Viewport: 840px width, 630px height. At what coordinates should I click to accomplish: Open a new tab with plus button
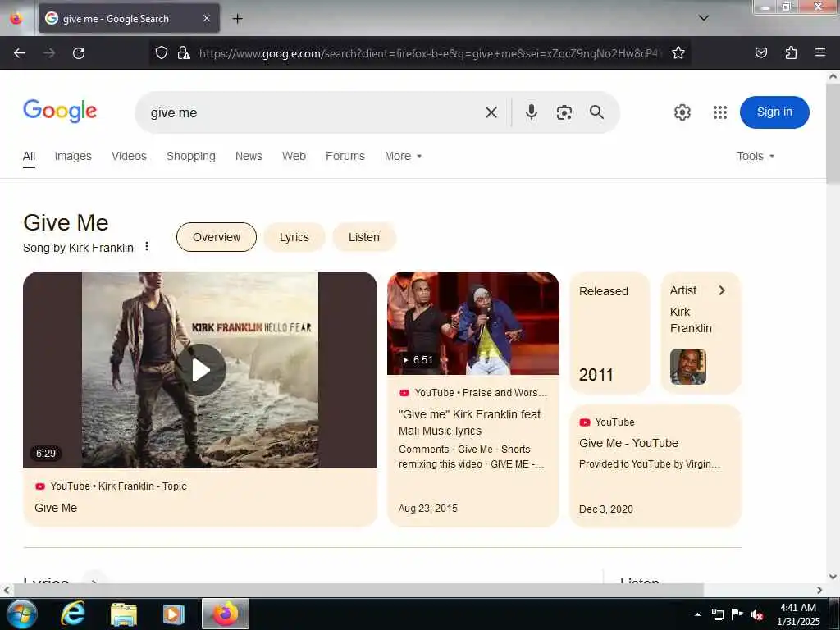point(237,19)
